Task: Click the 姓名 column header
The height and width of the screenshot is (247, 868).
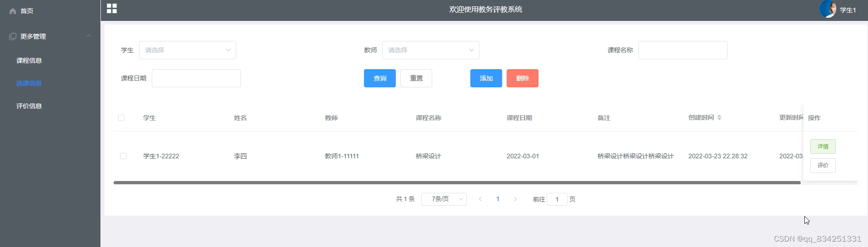Action: (x=240, y=118)
